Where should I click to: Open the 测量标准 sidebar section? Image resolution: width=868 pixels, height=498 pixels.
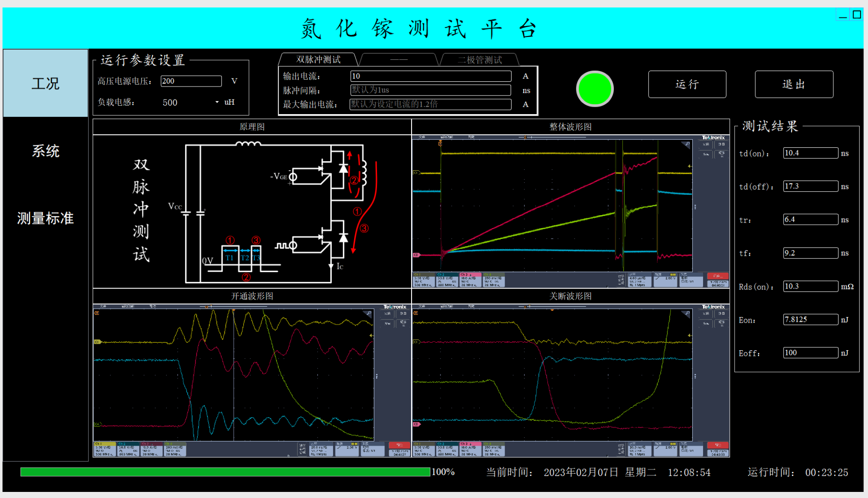45,218
